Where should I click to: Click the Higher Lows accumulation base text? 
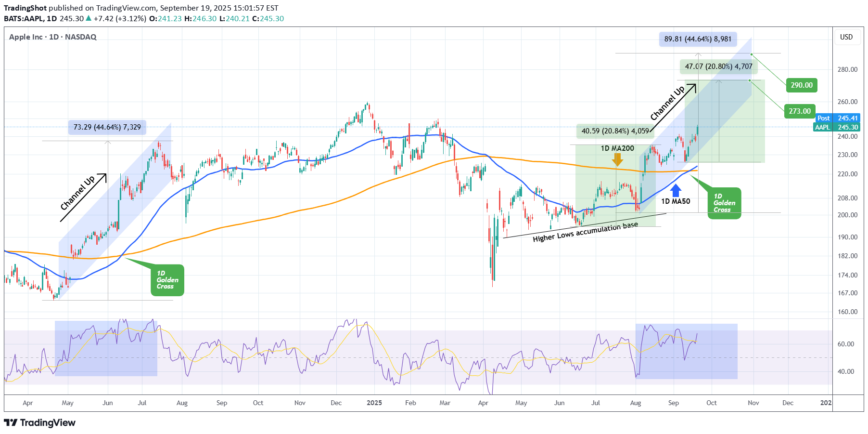(x=585, y=232)
